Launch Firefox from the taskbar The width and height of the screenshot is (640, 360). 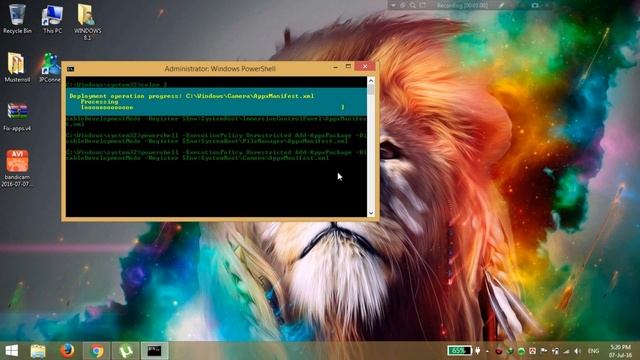click(x=67, y=351)
